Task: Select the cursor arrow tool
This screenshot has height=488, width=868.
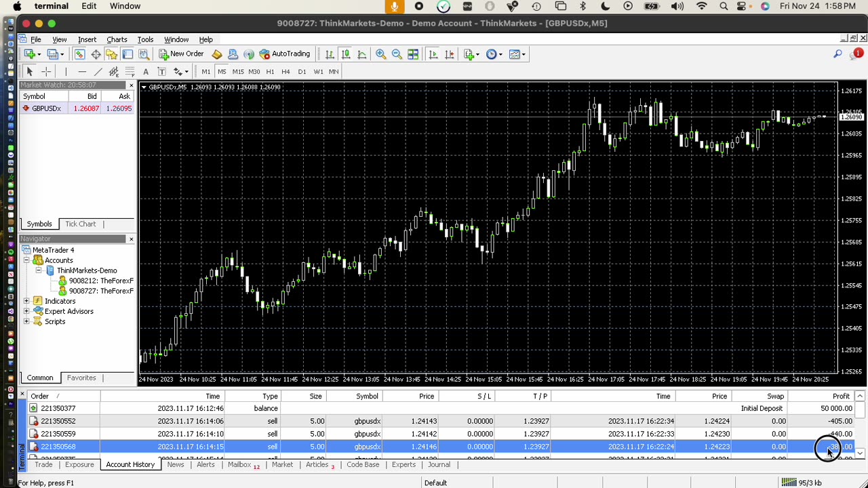Action: pyautogui.click(x=29, y=71)
